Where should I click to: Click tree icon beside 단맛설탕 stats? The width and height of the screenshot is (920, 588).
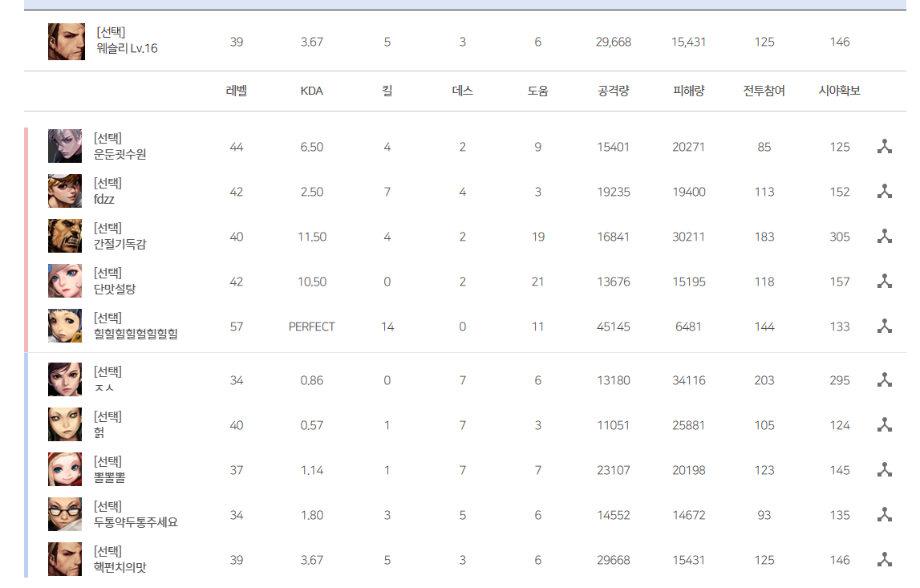coord(884,282)
